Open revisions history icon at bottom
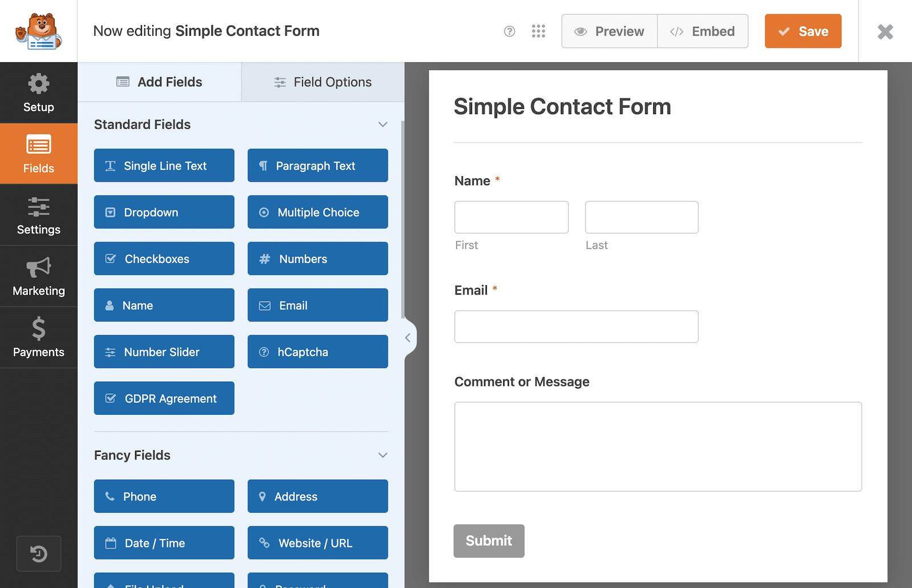 coord(39,554)
